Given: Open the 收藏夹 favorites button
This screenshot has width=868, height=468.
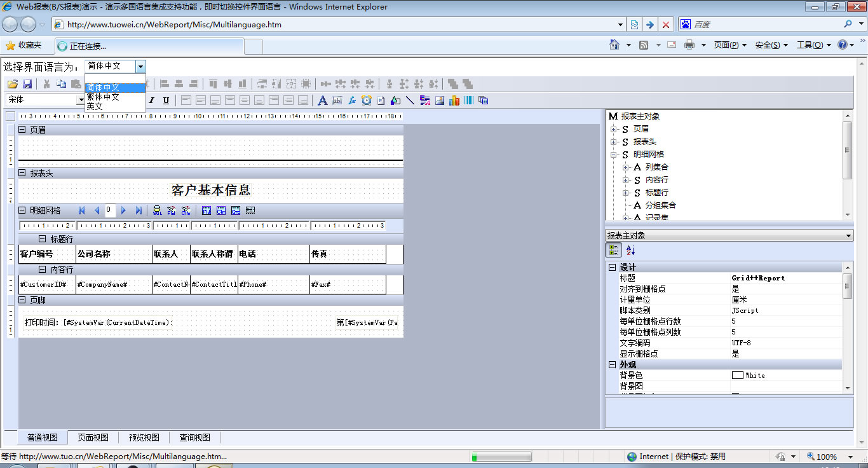Looking at the screenshot, I should pos(24,45).
